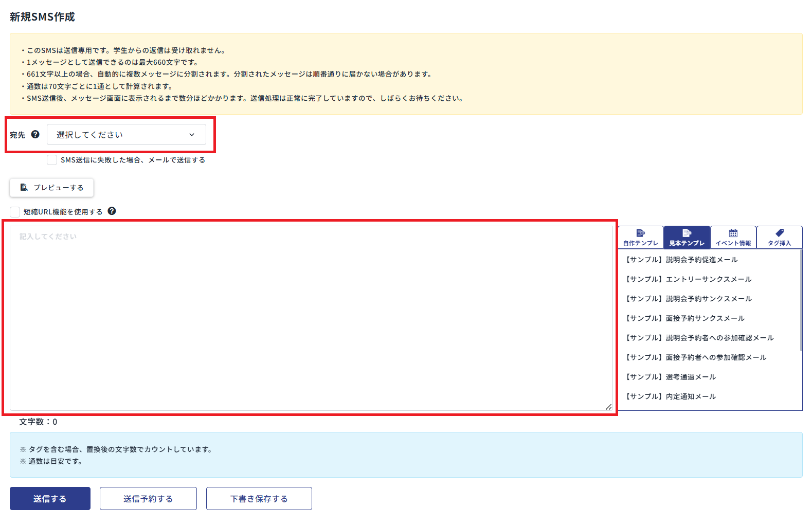Click the chevron arrow of the 宛先 dropdown
The height and width of the screenshot is (526, 812).
192,135
